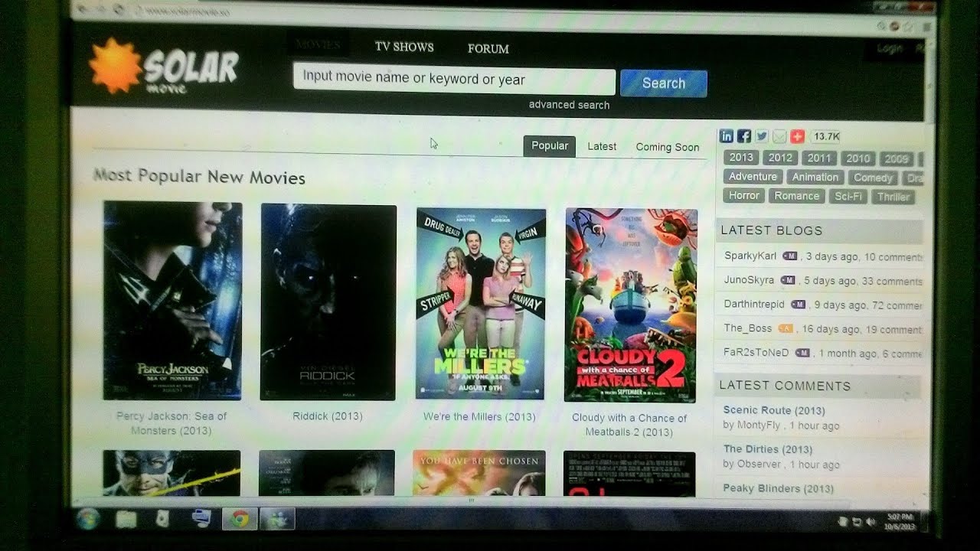This screenshot has width=980, height=551.
Task: Select the Adventure genre tag
Action: pos(753,176)
